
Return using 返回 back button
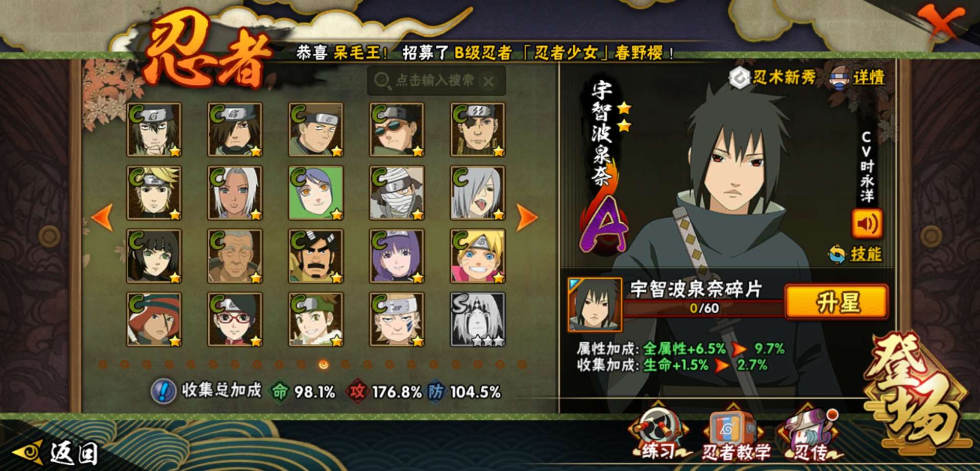click(x=56, y=453)
